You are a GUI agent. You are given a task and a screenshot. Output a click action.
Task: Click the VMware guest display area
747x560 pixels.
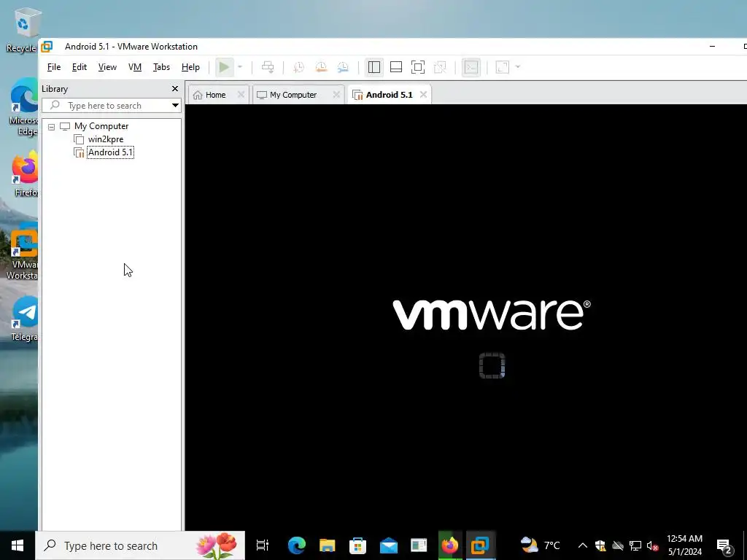click(x=466, y=317)
